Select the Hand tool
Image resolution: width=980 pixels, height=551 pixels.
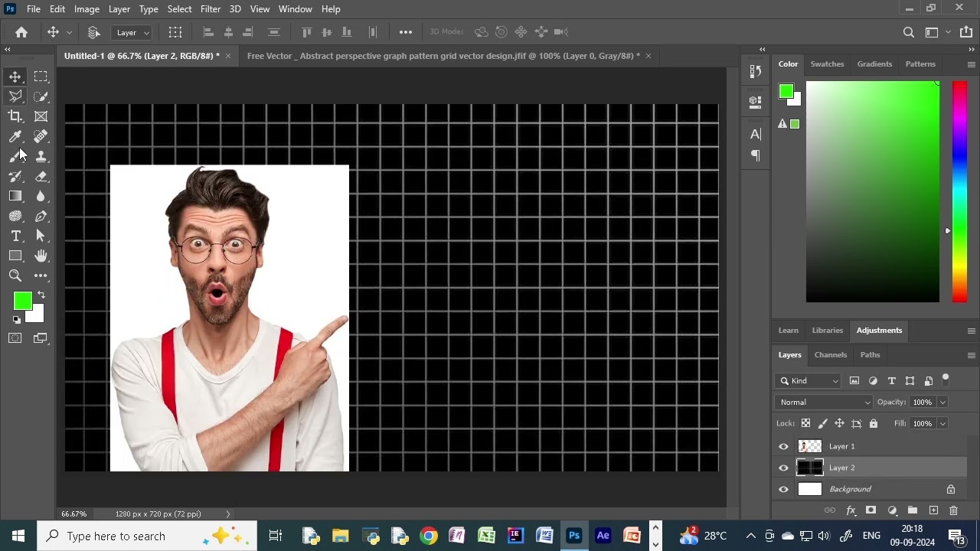click(x=41, y=256)
